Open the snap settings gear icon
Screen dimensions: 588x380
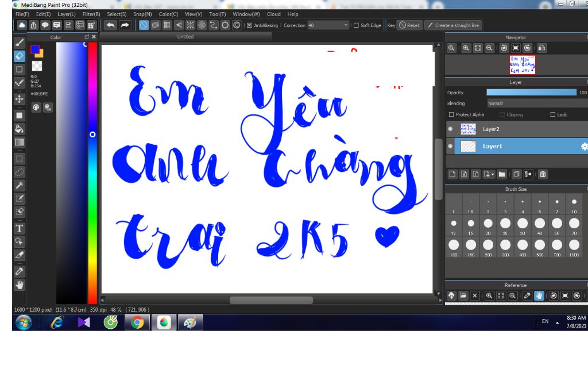click(237, 25)
